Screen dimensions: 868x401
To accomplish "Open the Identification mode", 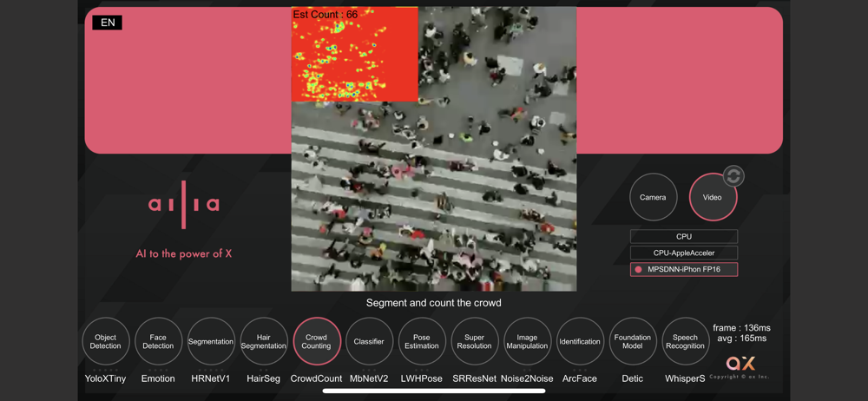I will pos(580,341).
